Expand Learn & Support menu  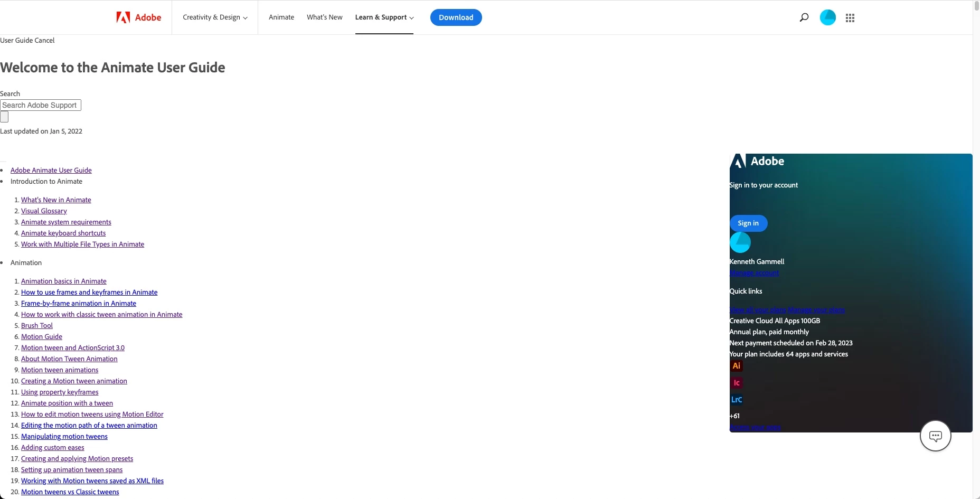click(384, 17)
